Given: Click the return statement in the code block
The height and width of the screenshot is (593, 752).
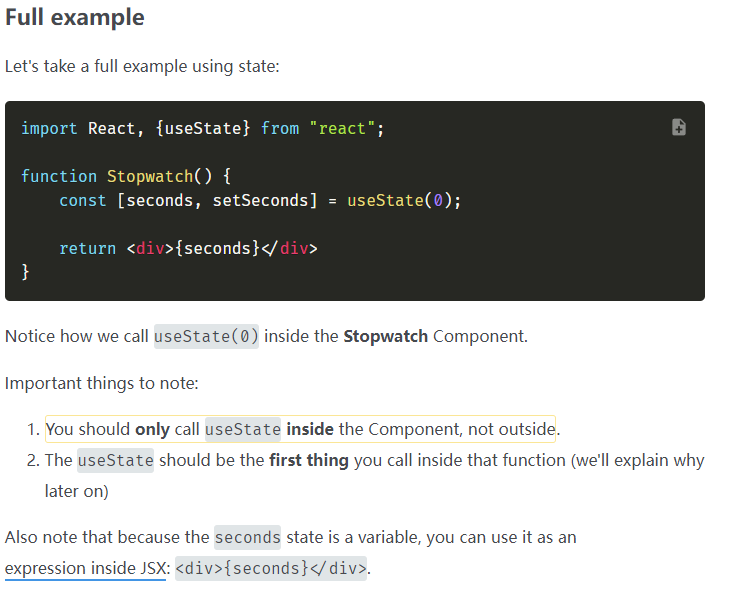Looking at the screenshot, I should pyautogui.click(x=187, y=248).
